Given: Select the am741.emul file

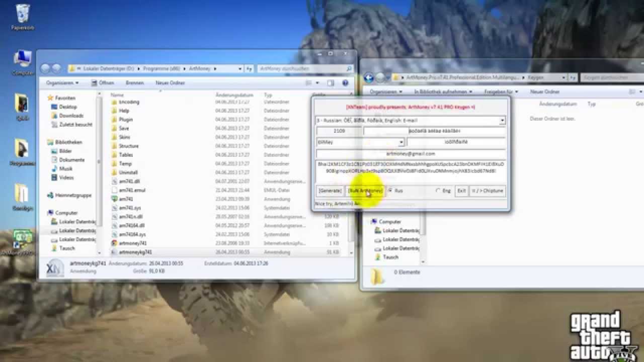Looking at the screenshot, I should pyautogui.click(x=132, y=190).
